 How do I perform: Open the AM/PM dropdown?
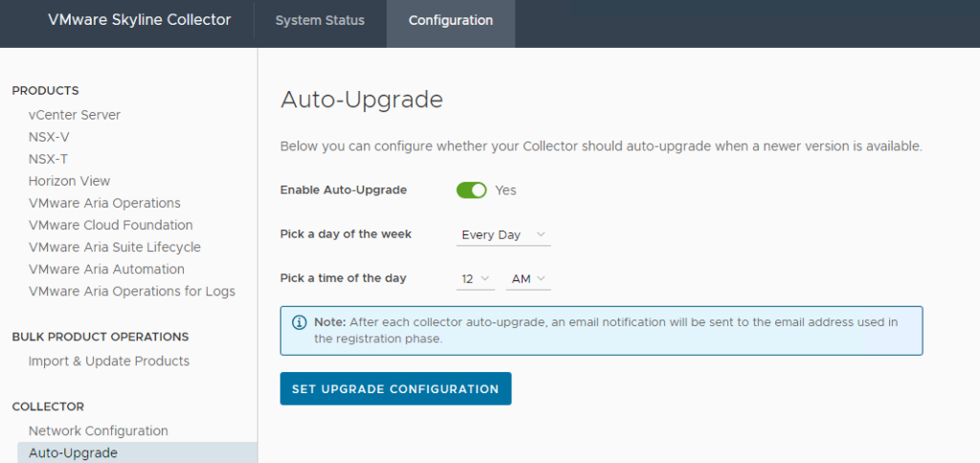click(x=529, y=279)
